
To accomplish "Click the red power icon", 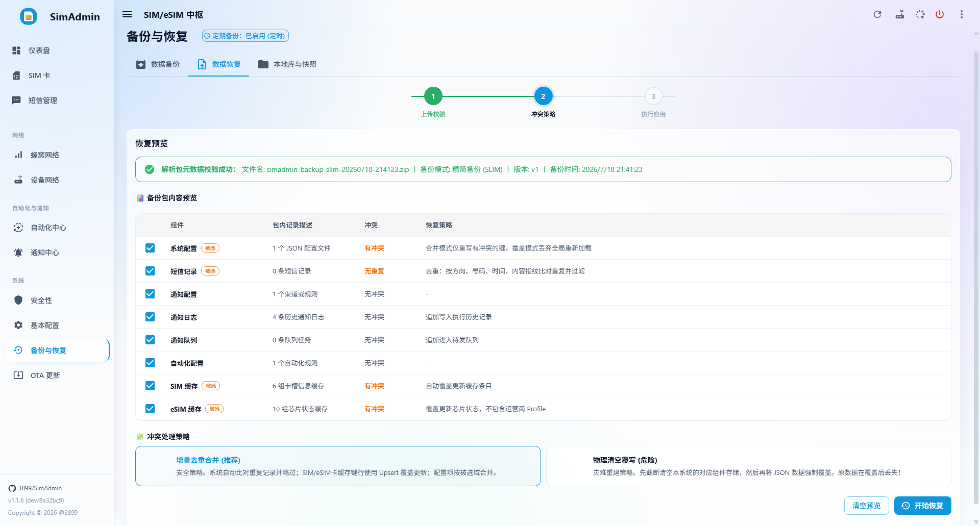I will (x=940, y=14).
